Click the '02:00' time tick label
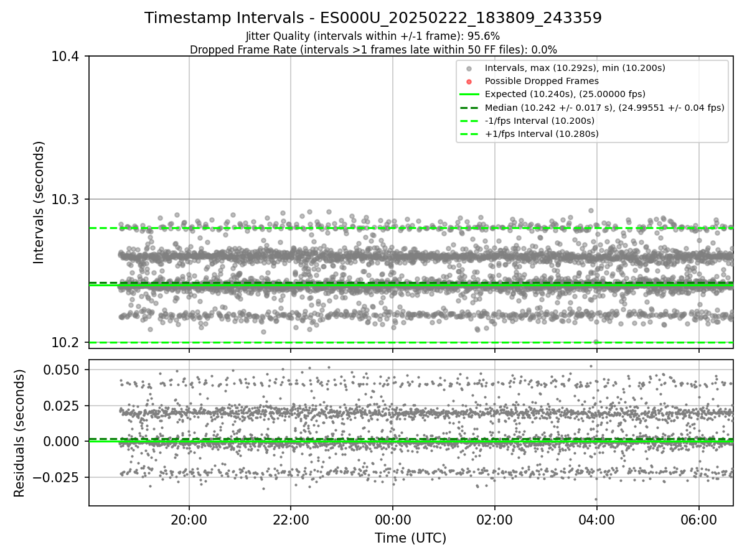Image resolution: width=747 pixels, height=560 pixels. click(495, 520)
